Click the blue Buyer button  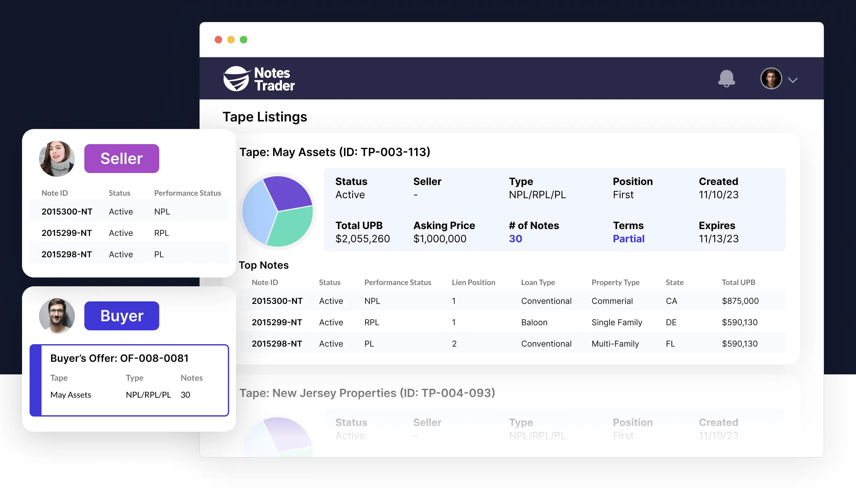121,316
